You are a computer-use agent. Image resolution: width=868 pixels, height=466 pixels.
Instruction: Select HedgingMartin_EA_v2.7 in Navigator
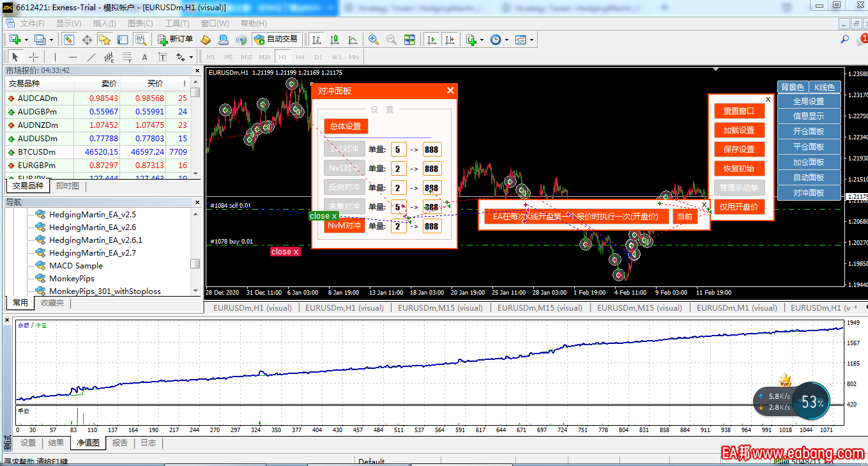(x=92, y=252)
